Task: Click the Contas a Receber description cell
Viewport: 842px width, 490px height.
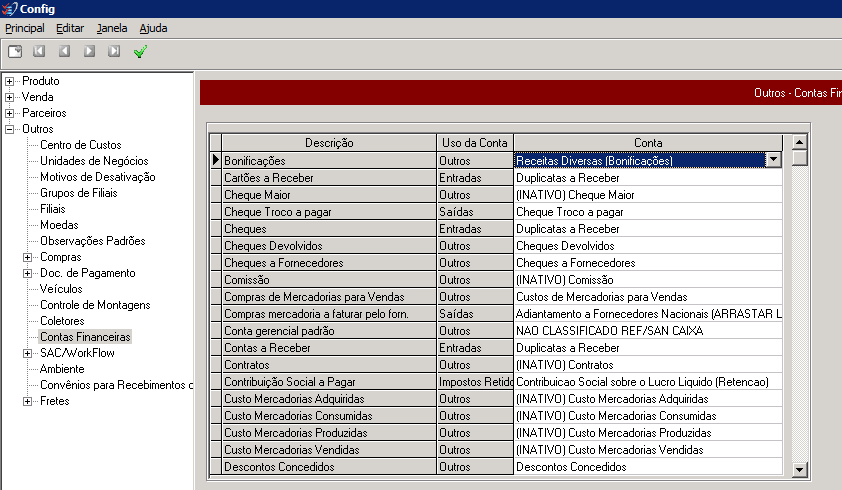Action: 329,348
